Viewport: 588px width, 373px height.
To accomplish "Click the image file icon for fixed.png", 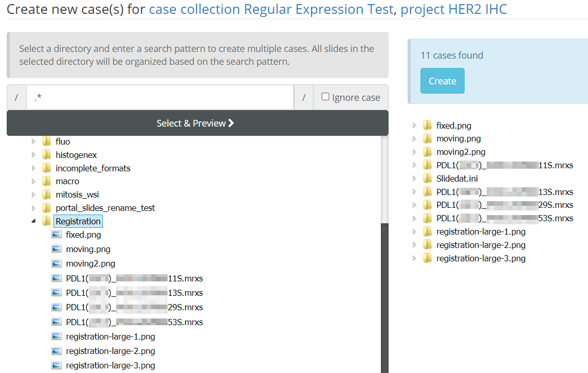I will [x=57, y=235].
